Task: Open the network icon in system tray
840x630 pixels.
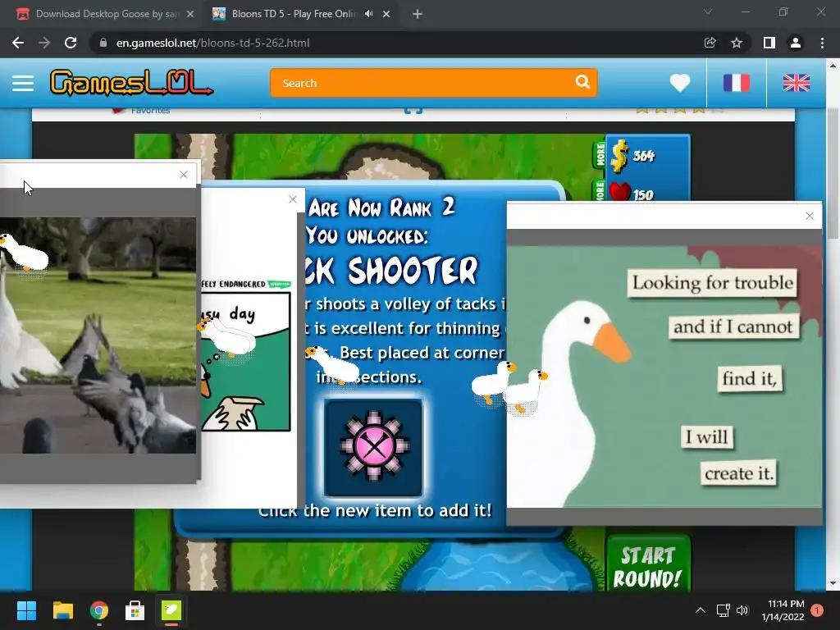Action: coord(724,610)
